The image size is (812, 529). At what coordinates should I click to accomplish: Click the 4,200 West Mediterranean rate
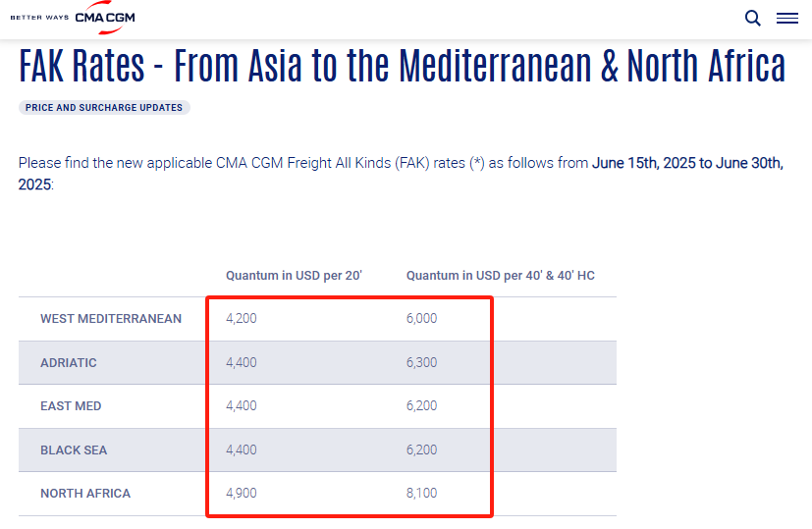(x=242, y=318)
